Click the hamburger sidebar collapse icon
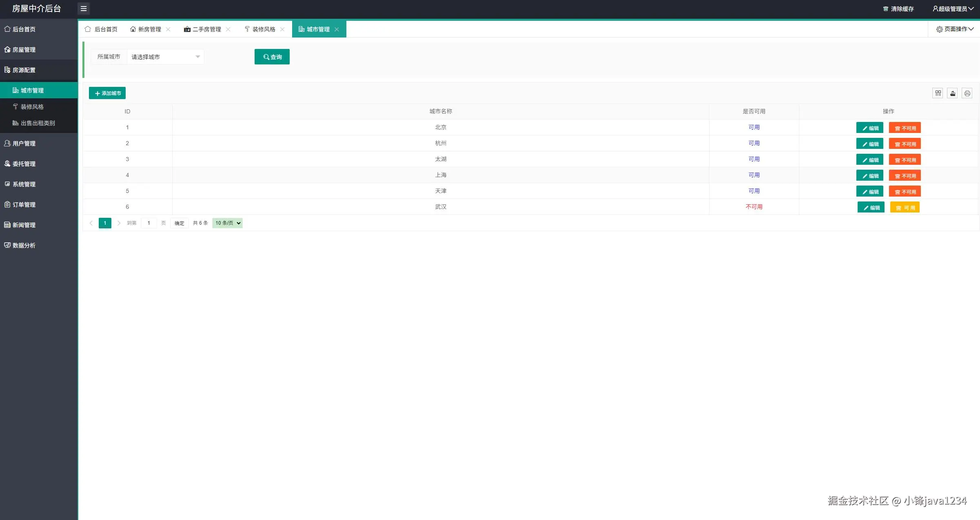The image size is (980, 520). [84, 9]
